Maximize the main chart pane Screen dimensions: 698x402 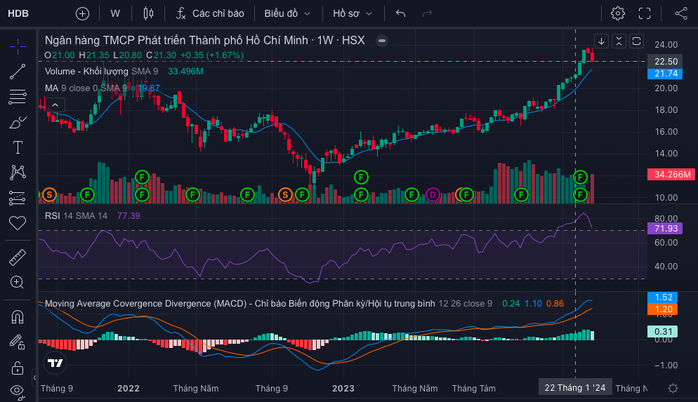click(637, 41)
